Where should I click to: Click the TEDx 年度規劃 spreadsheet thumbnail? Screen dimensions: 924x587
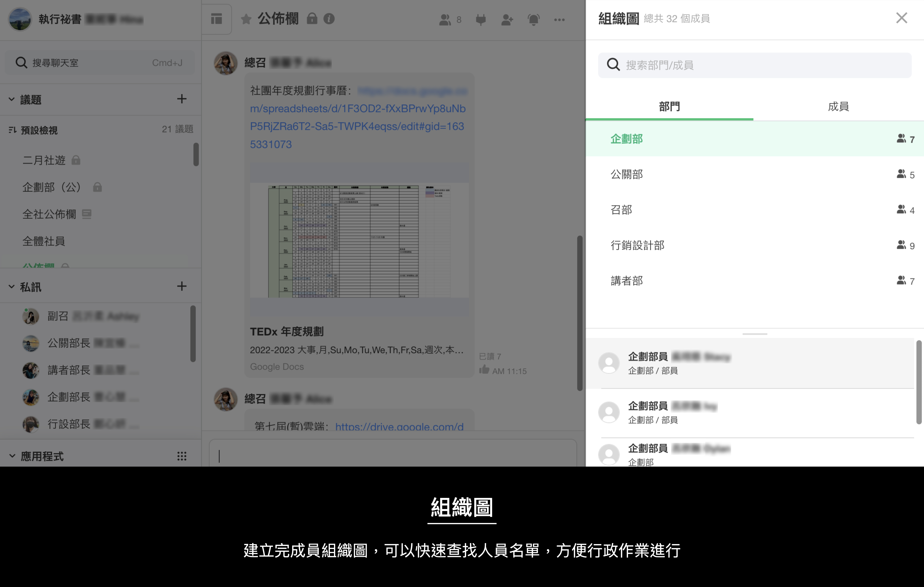[x=359, y=240]
